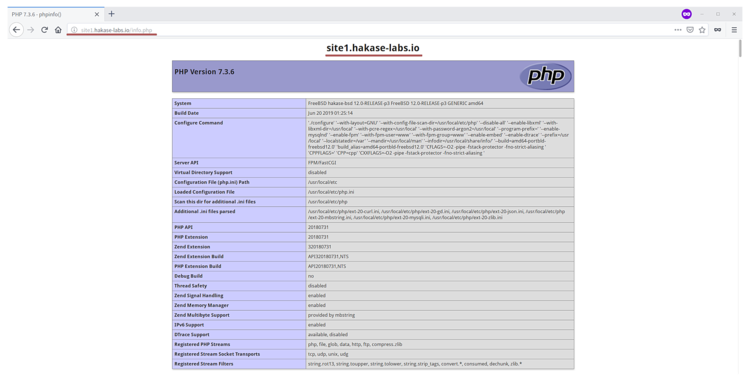Reload the current page
The width and height of the screenshot is (750, 382).
(x=44, y=30)
